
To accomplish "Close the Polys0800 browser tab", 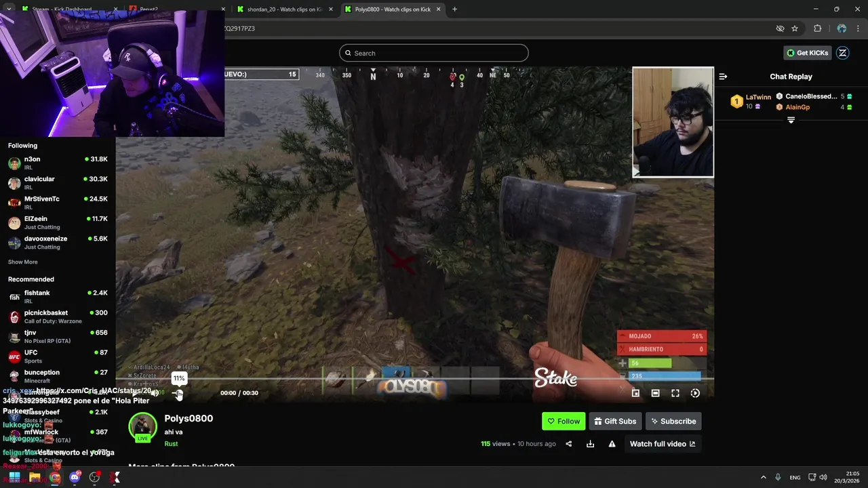I will click(438, 9).
